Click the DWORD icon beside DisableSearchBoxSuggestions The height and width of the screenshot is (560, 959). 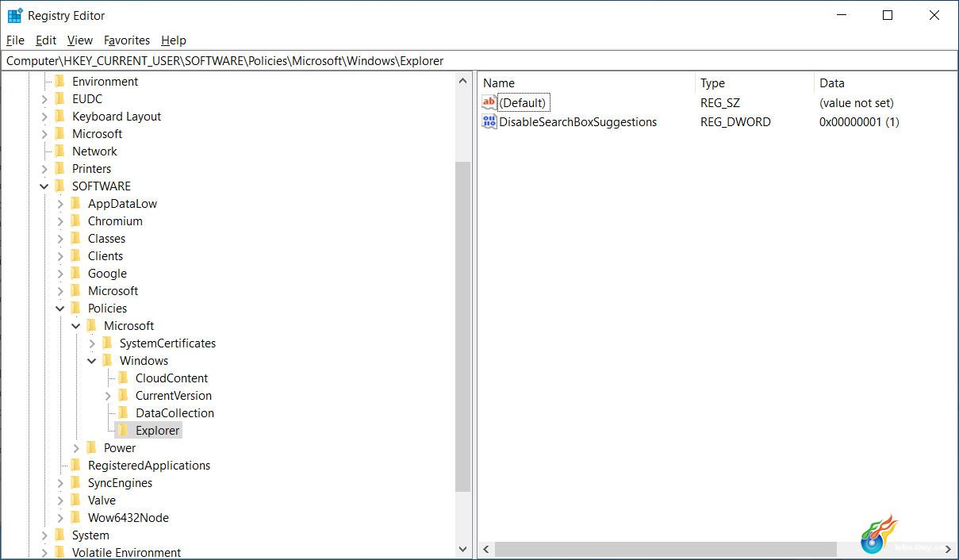(x=489, y=121)
